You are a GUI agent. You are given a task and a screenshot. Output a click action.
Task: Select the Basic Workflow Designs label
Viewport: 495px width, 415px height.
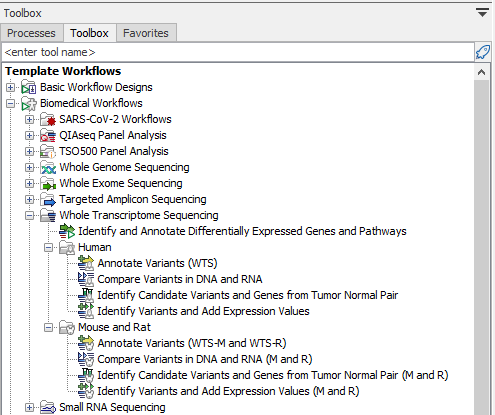96,87
